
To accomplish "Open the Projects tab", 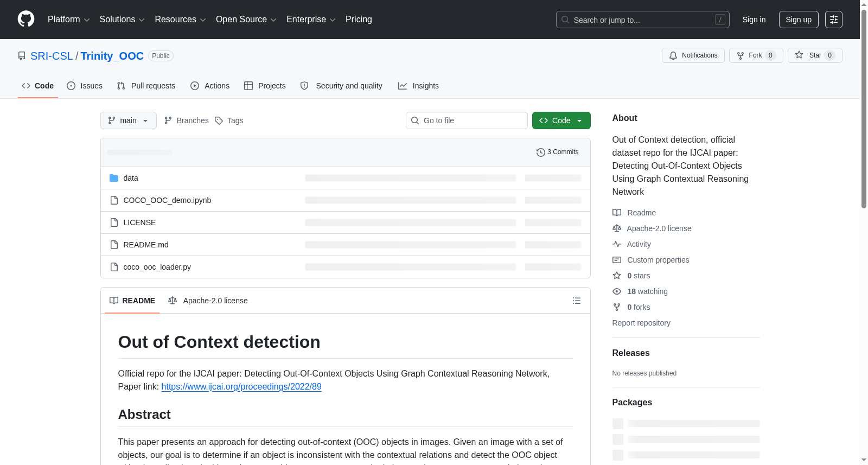I will click(x=265, y=86).
